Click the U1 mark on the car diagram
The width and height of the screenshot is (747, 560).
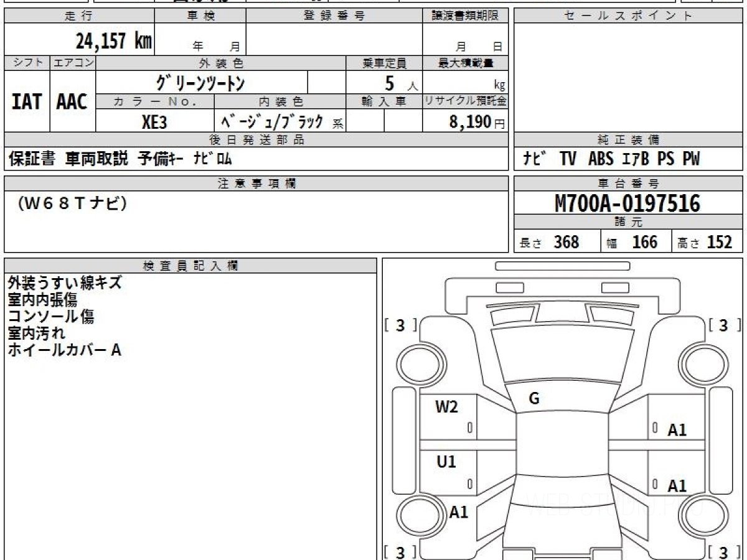446,462
